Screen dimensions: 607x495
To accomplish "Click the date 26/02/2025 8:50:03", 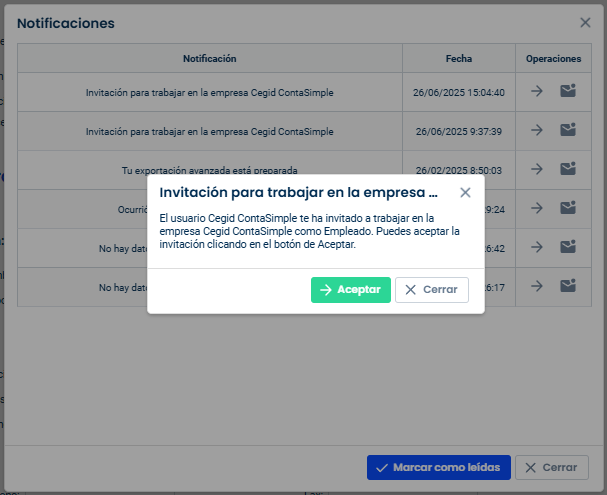I will [x=459, y=170].
